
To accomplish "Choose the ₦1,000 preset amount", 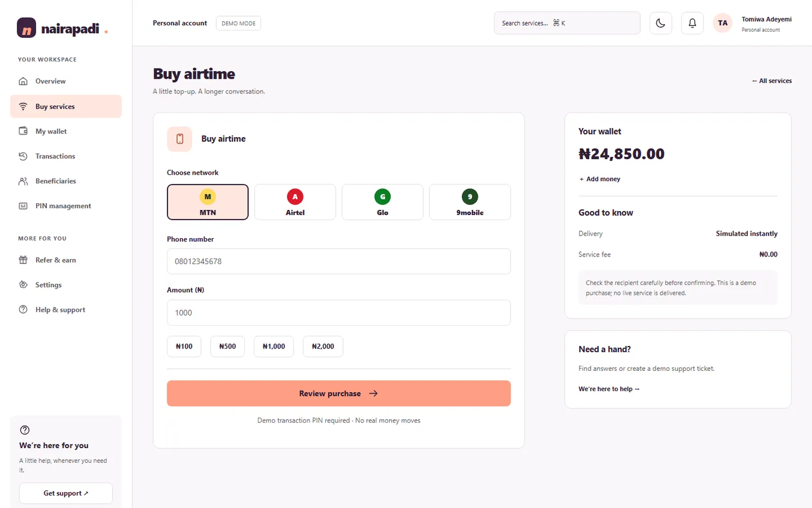I will [x=274, y=346].
